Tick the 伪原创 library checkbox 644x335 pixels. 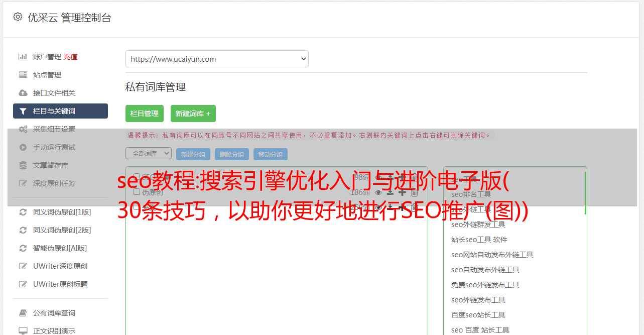pos(137,192)
